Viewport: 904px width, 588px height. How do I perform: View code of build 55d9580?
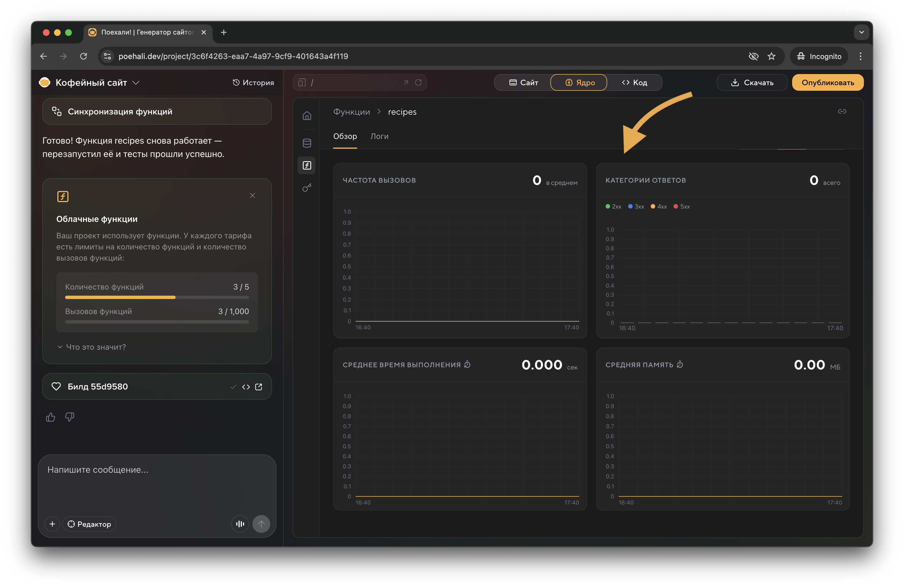click(x=246, y=387)
